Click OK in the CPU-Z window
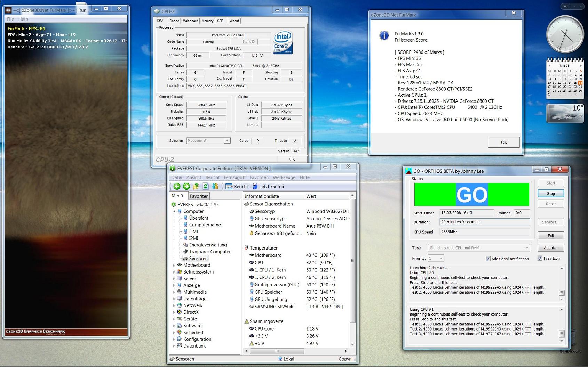 tap(292, 159)
